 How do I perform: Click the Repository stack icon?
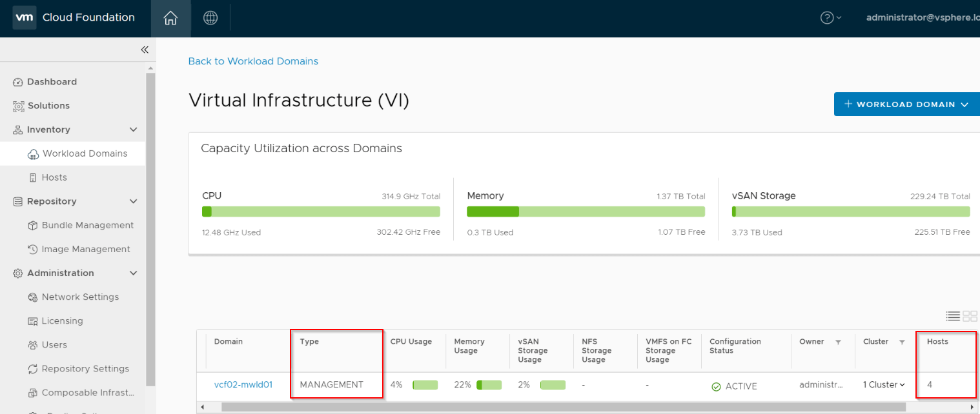[18, 201]
